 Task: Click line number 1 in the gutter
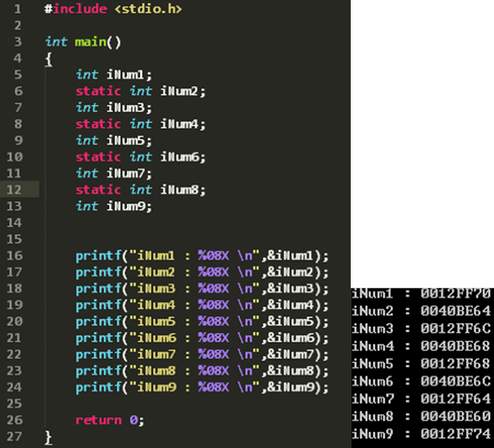pyautogui.click(x=18, y=9)
